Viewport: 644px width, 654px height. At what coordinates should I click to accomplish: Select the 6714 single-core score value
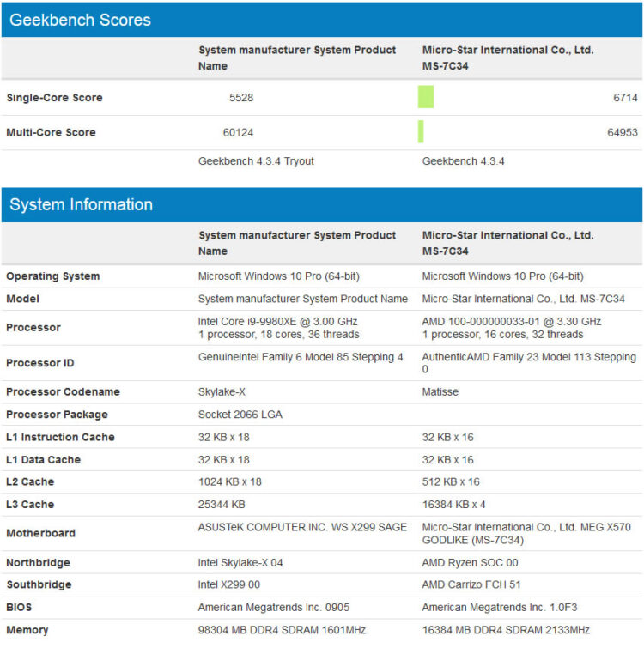coord(624,98)
